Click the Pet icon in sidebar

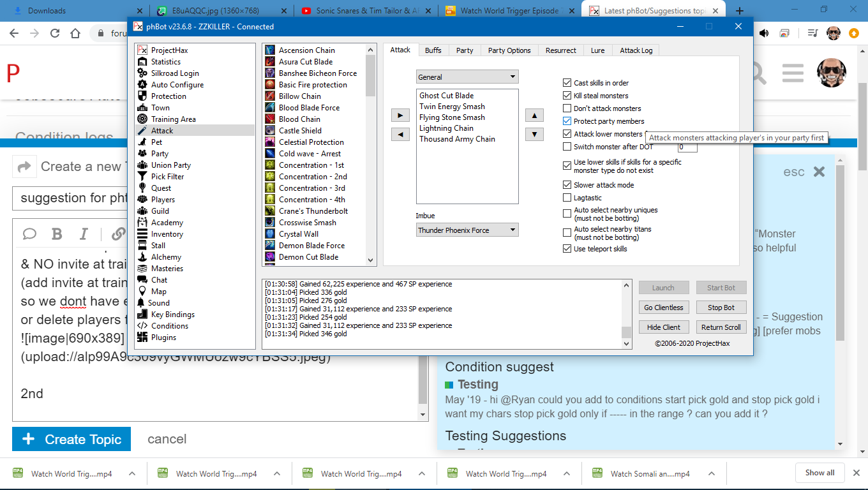[142, 142]
